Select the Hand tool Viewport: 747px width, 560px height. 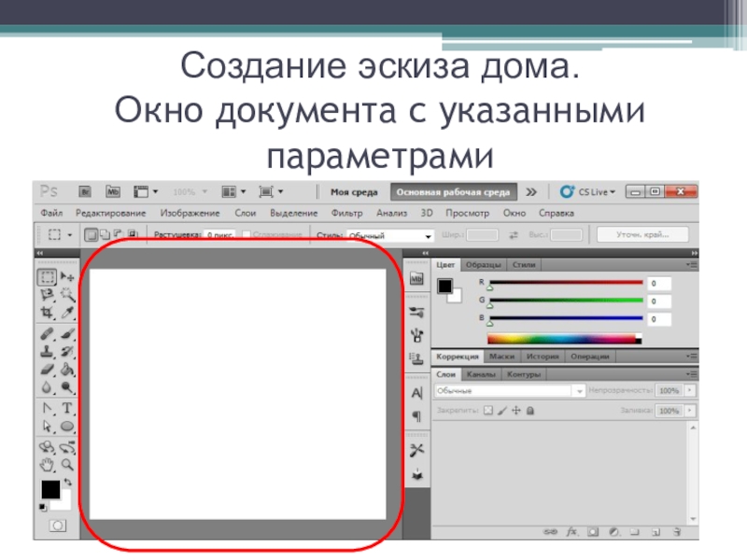pos(47,465)
